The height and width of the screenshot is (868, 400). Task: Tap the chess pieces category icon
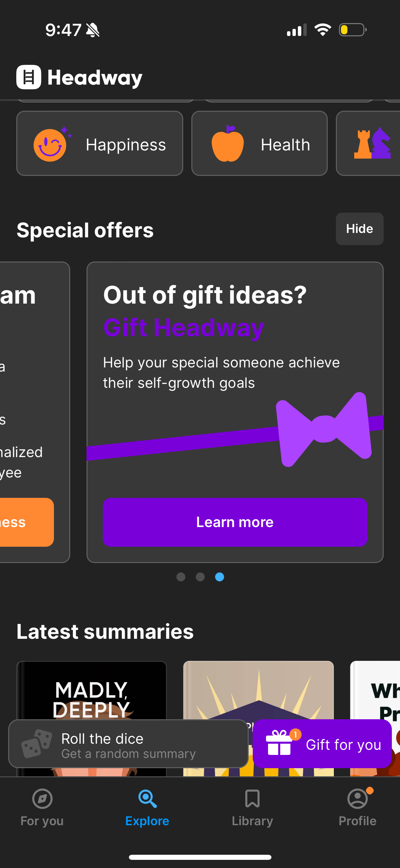(x=373, y=144)
